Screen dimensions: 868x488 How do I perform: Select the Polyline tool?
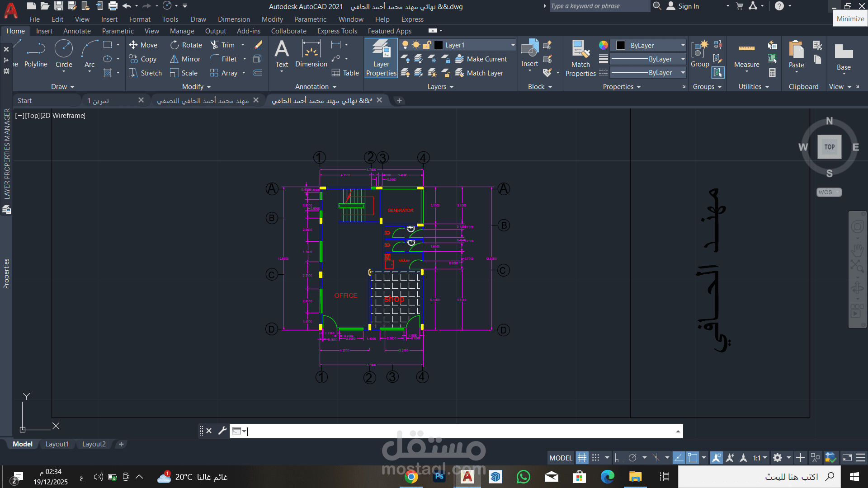(36, 54)
